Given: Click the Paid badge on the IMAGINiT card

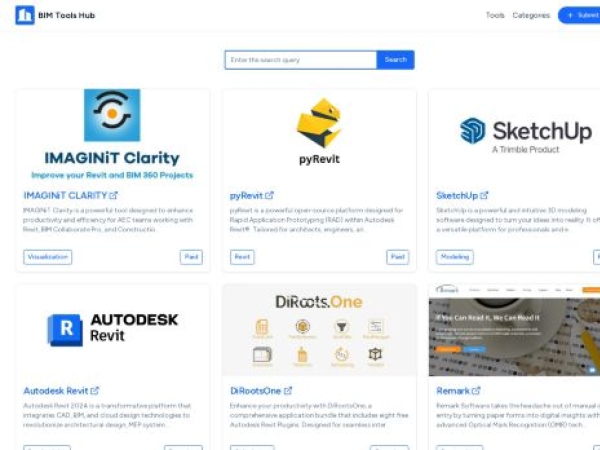Looking at the screenshot, I should pos(191,257).
